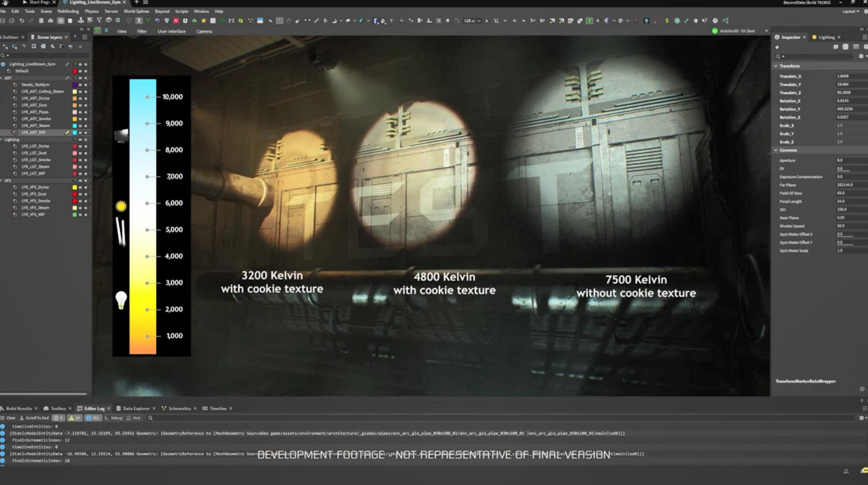Click the Clear button in Editor Log

(8, 418)
